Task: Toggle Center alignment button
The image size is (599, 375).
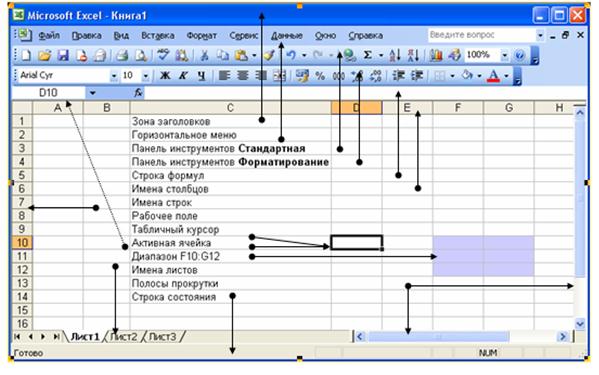Action: pyautogui.click(x=243, y=76)
